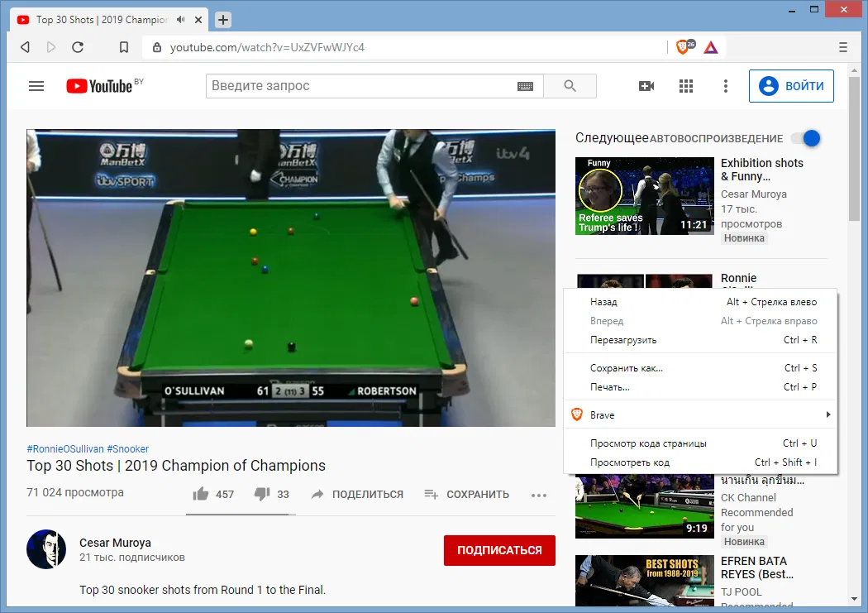The image size is (868, 613).
Task: Open CK Channel snooker thumbnail 9:19
Action: coord(644,506)
